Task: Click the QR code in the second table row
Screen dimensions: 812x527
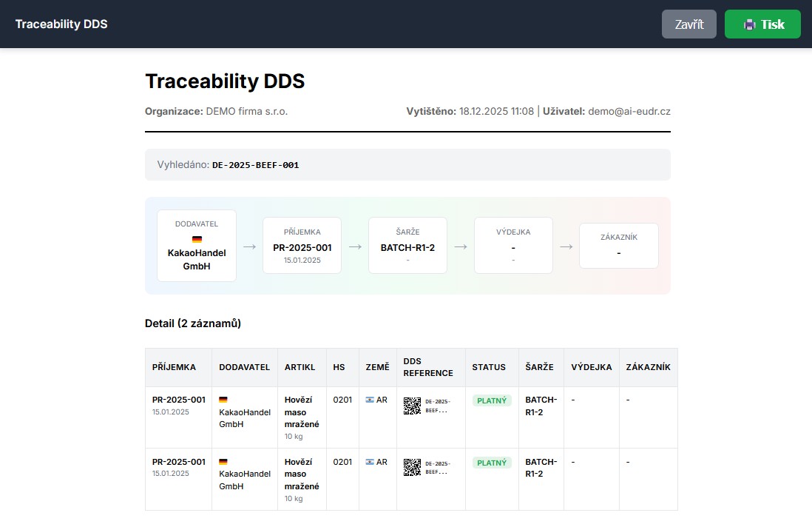Action: 412,467
